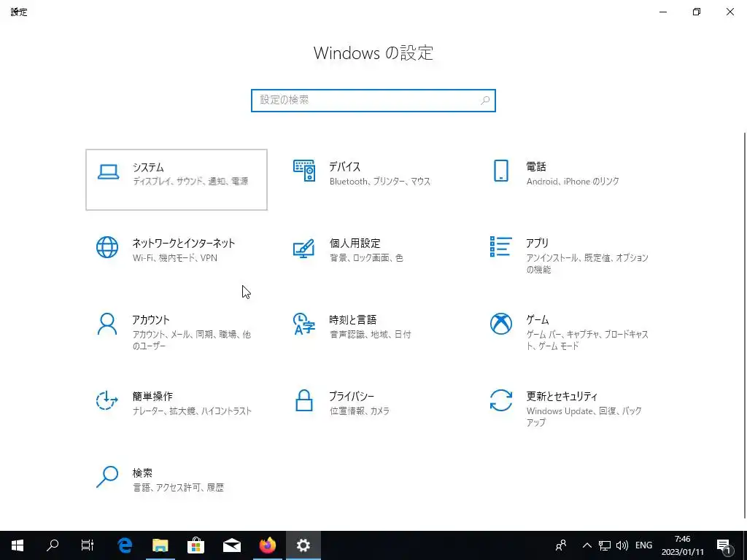
Task: Open the アカウント person icon
Action: point(107,324)
